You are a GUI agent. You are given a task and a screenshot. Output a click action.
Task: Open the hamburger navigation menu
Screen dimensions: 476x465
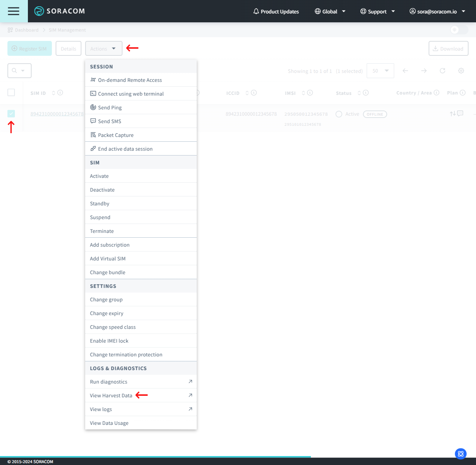click(x=13, y=11)
